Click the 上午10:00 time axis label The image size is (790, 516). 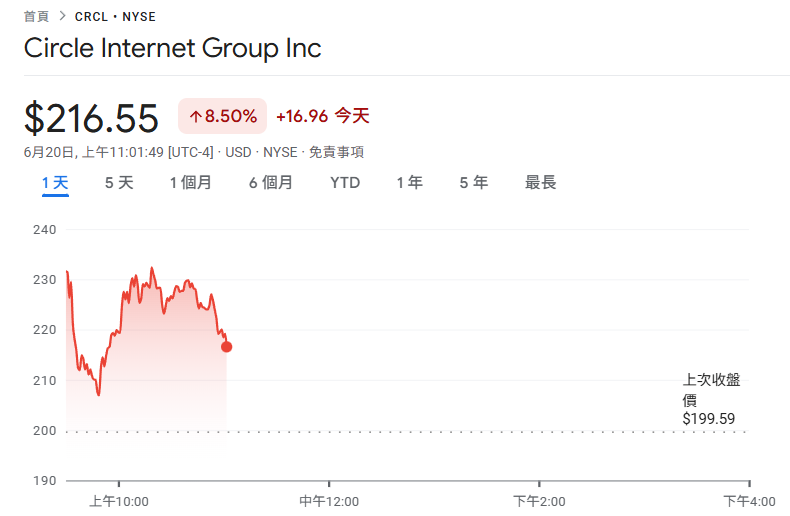(119, 501)
